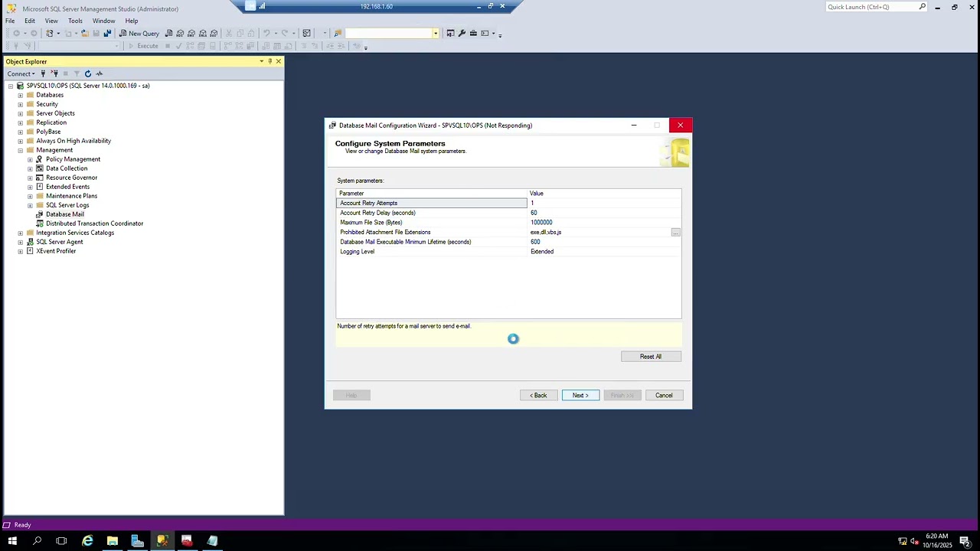This screenshot has height=551, width=980.
Task: Open the Help menu
Action: [x=132, y=21]
